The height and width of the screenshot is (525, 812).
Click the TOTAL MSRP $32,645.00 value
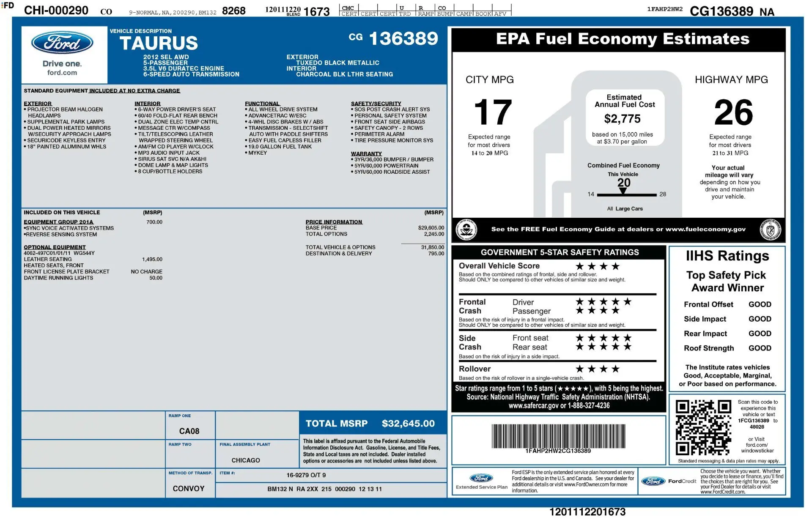pos(408,424)
